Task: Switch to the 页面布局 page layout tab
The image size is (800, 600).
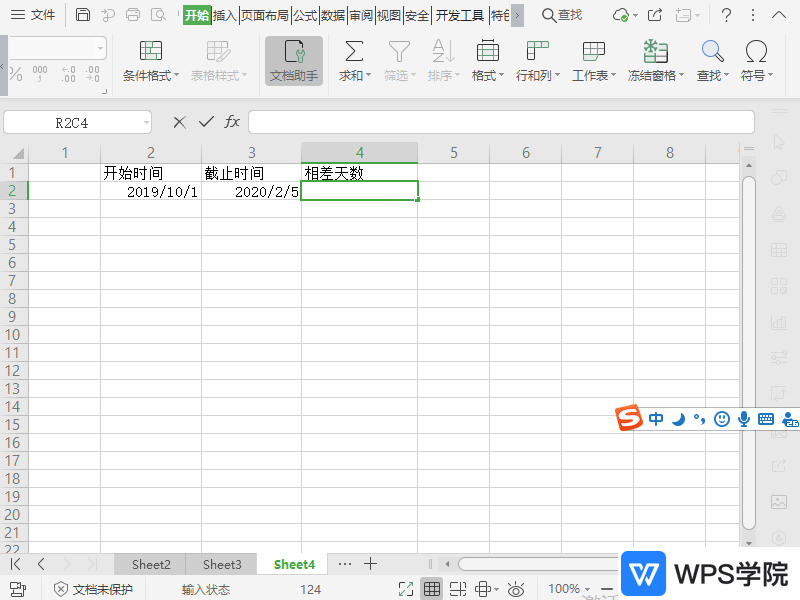Action: 265,15
